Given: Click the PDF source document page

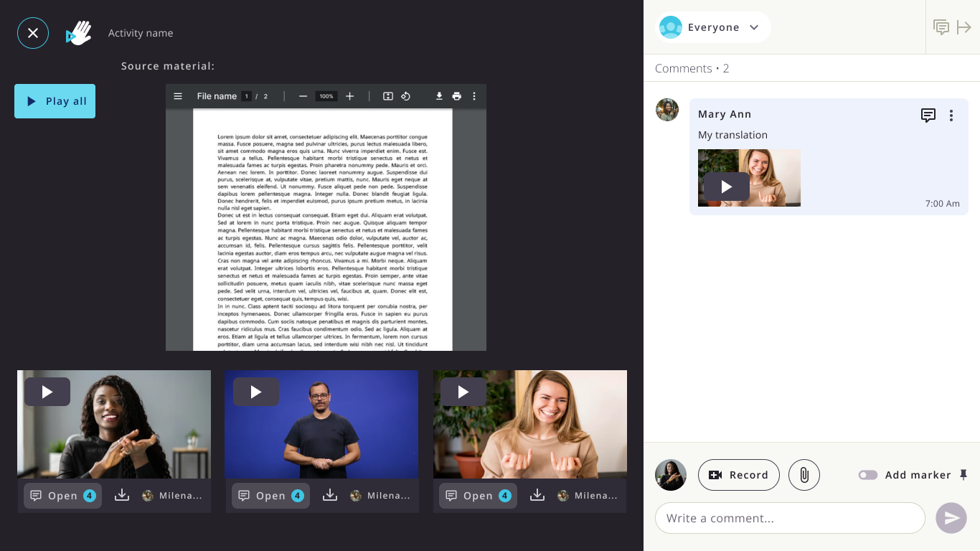Looking at the screenshot, I should pos(323,230).
